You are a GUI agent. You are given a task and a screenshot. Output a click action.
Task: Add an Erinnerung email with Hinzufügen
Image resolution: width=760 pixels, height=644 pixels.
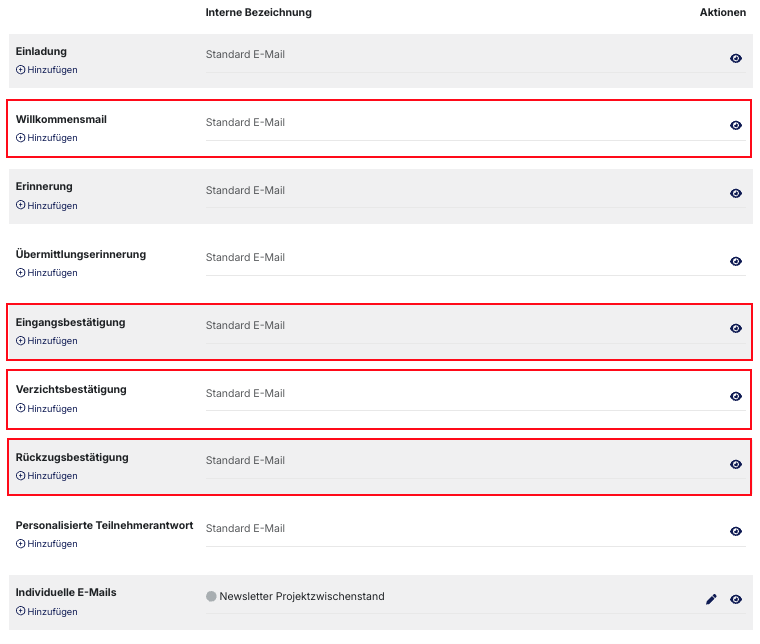47,206
